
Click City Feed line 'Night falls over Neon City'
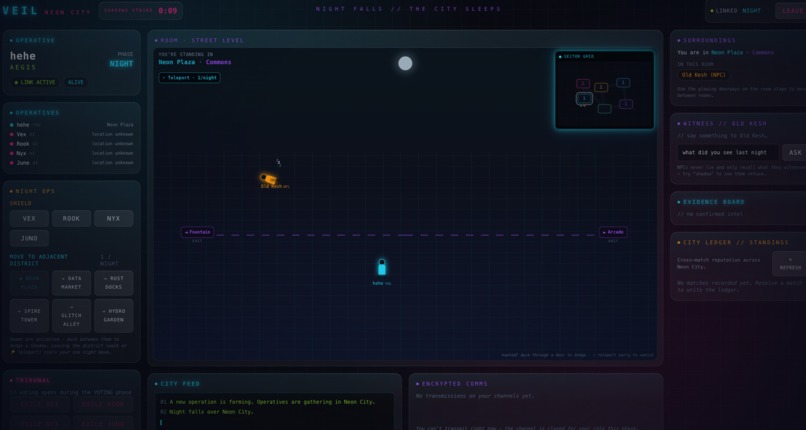[x=210, y=412]
